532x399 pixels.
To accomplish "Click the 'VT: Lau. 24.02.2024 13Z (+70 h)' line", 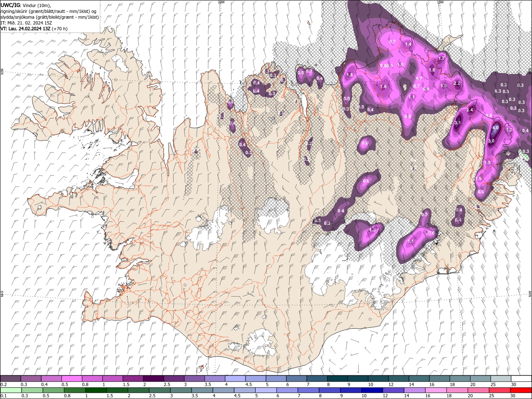I will [x=34, y=29].
